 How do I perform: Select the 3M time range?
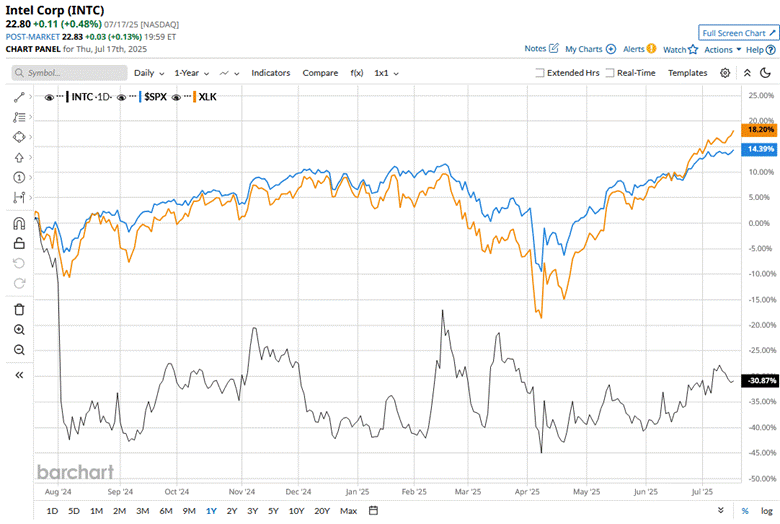click(x=143, y=511)
